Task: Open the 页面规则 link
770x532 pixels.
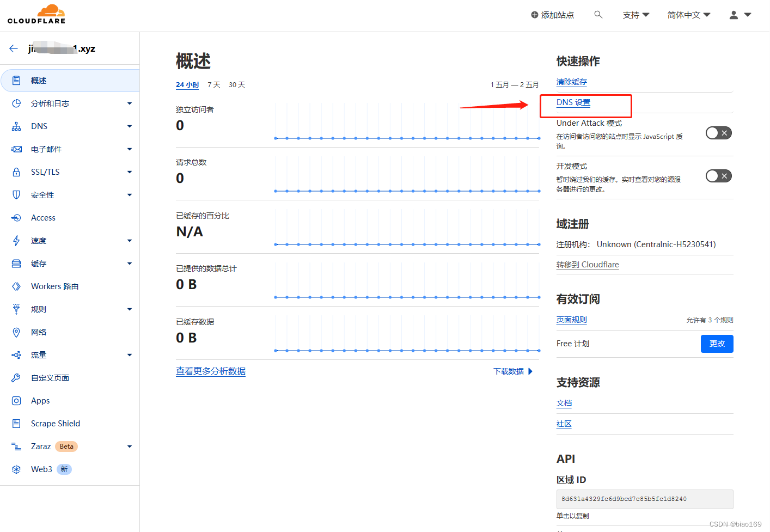Action: pos(571,320)
